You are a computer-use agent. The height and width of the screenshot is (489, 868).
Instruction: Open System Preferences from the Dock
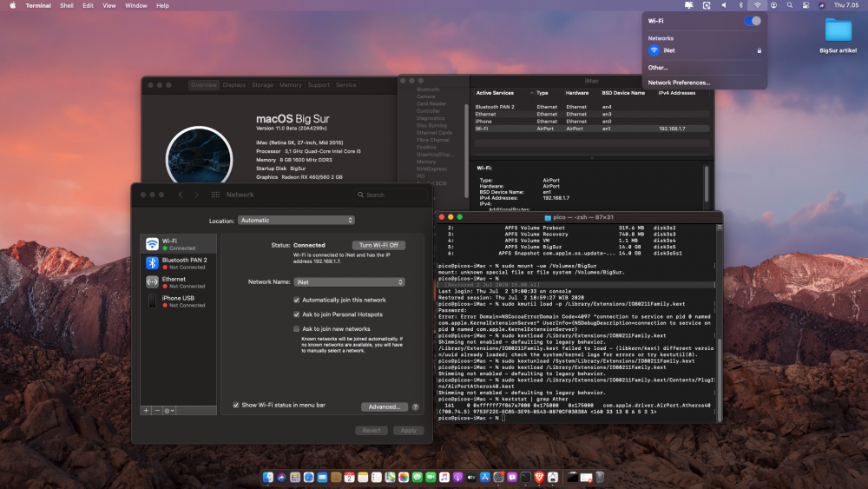pos(499,477)
